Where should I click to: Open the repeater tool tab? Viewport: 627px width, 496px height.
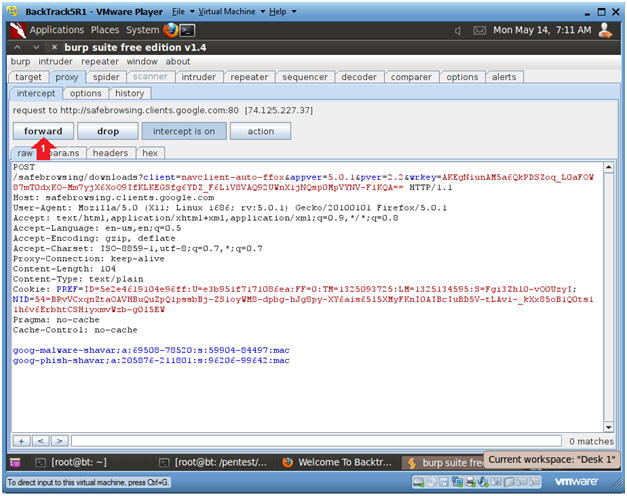pyautogui.click(x=249, y=77)
